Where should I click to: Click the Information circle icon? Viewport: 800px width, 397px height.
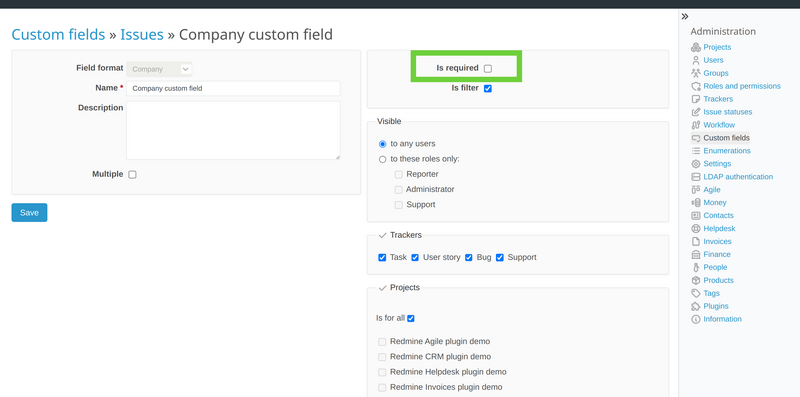click(695, 319)
